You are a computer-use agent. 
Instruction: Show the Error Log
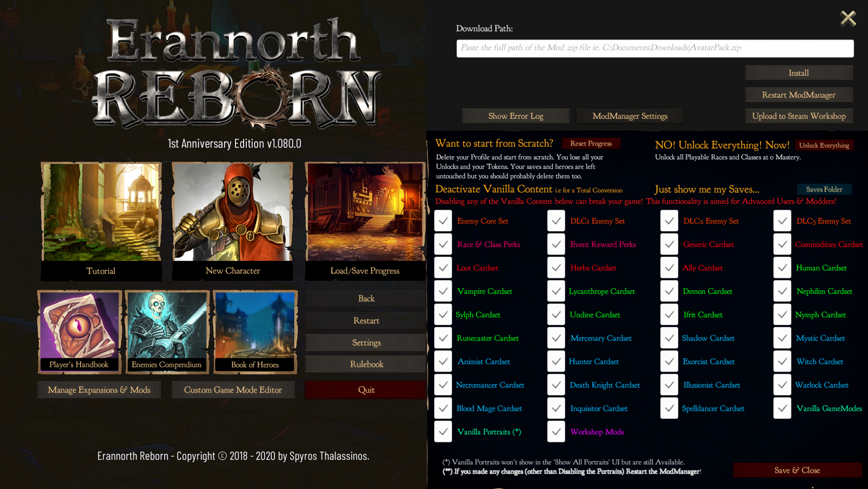click(516, 116)
